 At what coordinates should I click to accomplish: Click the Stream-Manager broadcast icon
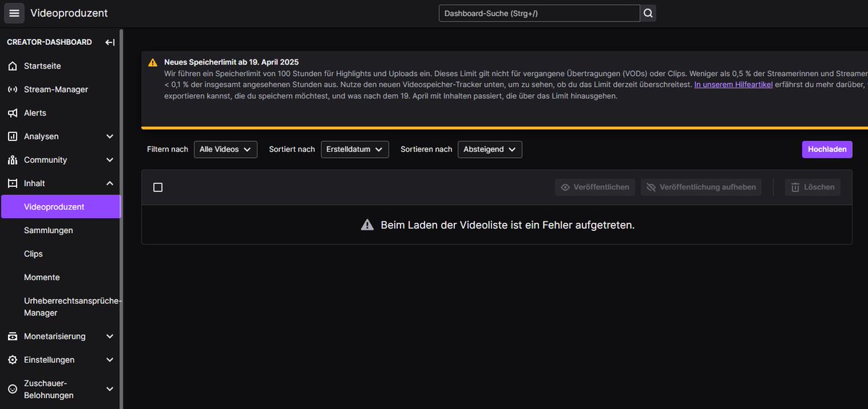coord(12,90)
